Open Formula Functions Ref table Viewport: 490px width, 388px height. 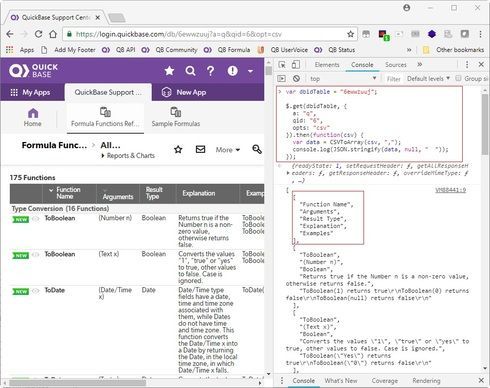pyautogui.click(x=105, y=117)
